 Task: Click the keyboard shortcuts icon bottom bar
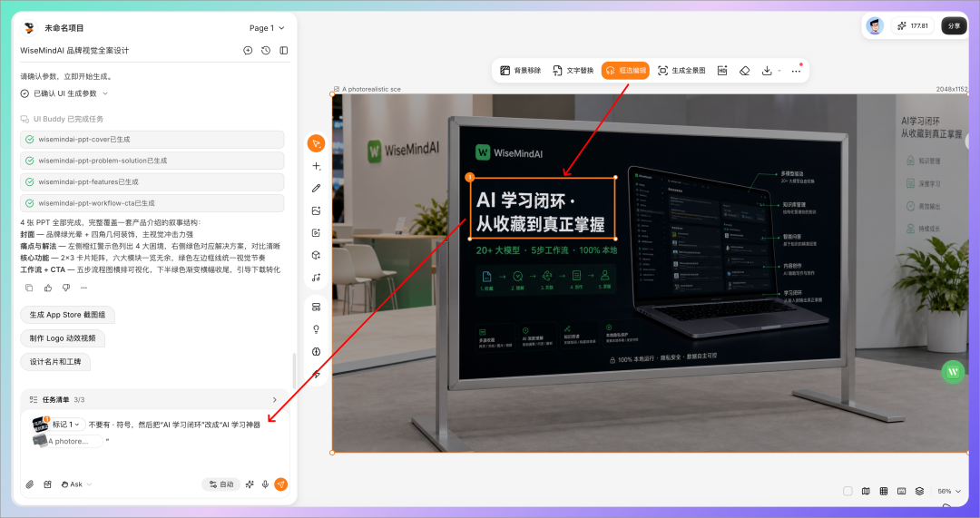(x=901, y=491)
